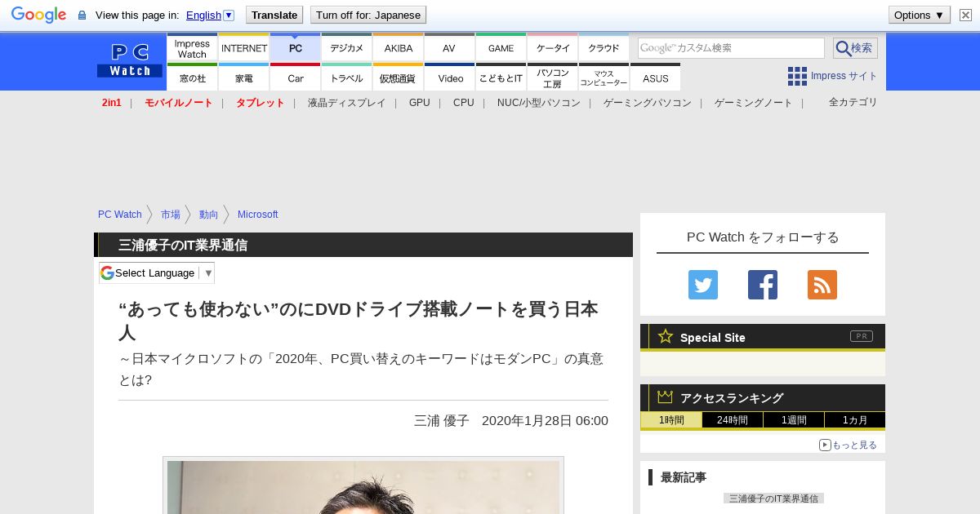Open the PC Watch site logo
This screenshot has height=514, width=980.
tap(130, 60)
